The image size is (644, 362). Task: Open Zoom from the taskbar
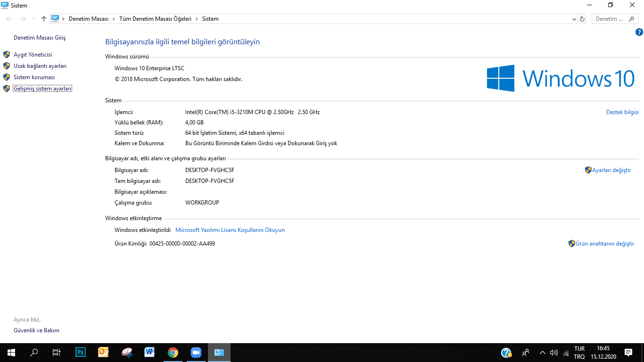point(196,352)
